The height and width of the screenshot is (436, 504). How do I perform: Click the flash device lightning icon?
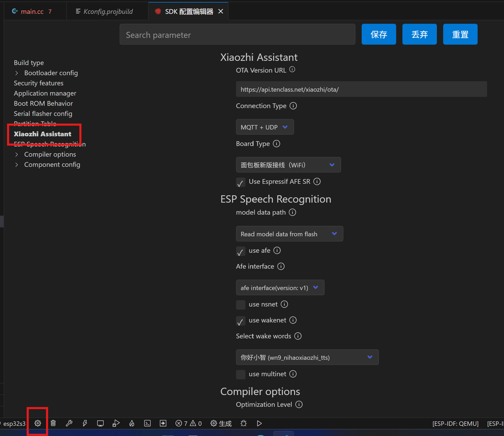point(85,423)
